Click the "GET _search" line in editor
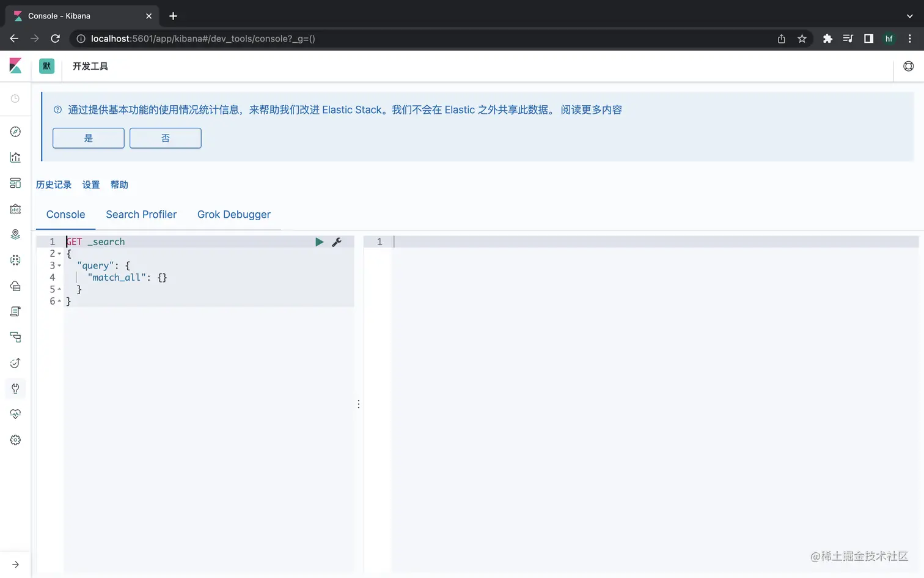 [x=95, y=242]
